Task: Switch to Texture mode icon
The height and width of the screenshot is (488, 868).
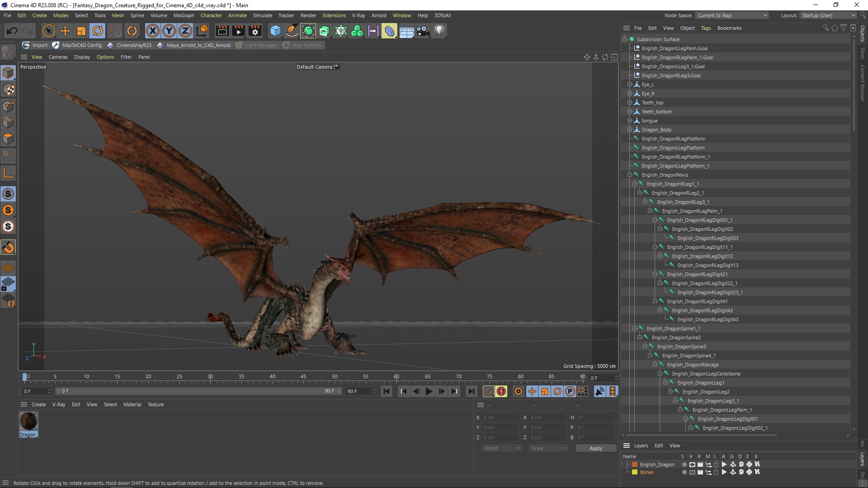Action: (8, 89)
